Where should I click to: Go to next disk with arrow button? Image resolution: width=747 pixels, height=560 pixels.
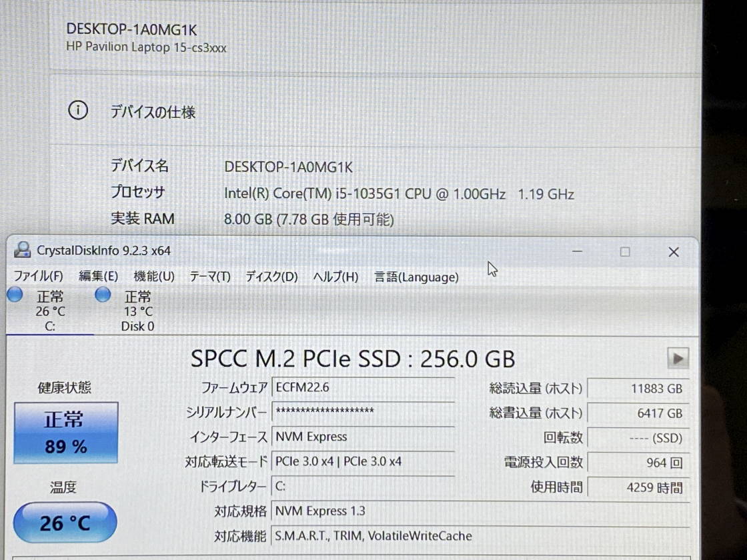(x=678, y=358)
